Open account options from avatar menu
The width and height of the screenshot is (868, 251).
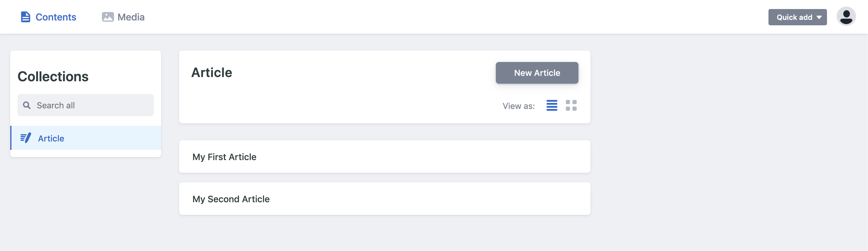[x=846, y=17]
